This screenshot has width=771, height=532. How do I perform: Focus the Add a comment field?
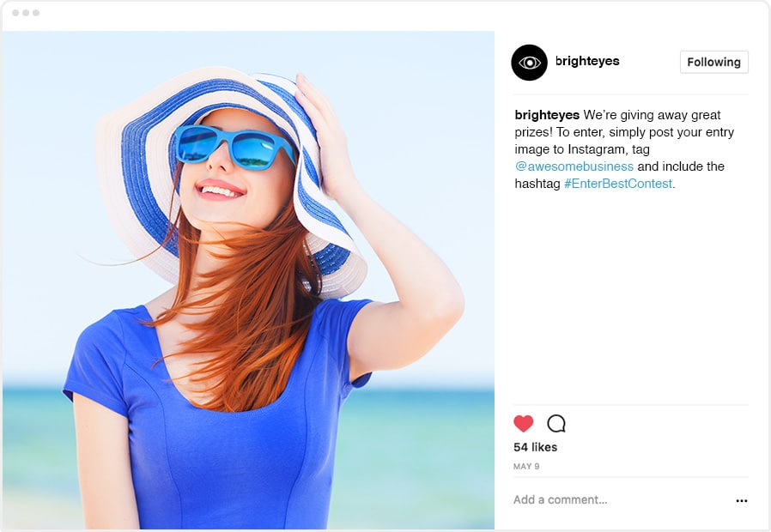[622, 500]
